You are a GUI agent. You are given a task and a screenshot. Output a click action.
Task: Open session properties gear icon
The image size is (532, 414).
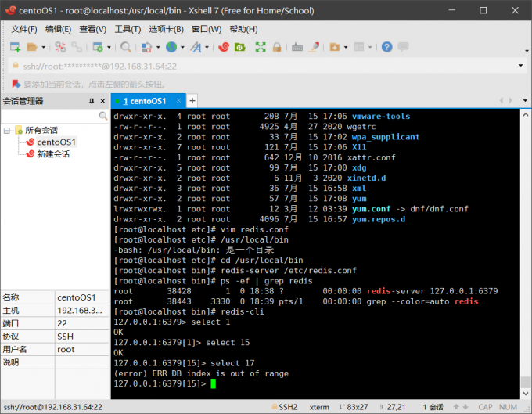[98, 47]
